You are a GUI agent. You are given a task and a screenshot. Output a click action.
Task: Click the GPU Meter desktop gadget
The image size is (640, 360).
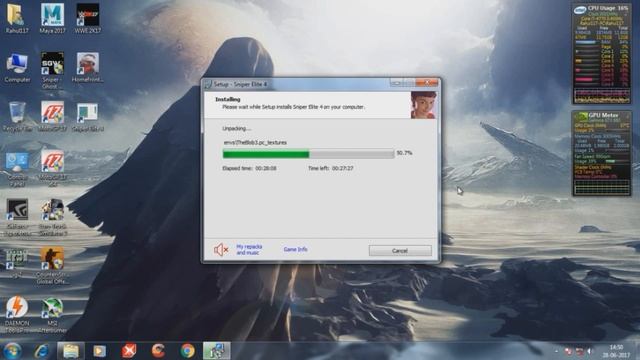(601, 153)
